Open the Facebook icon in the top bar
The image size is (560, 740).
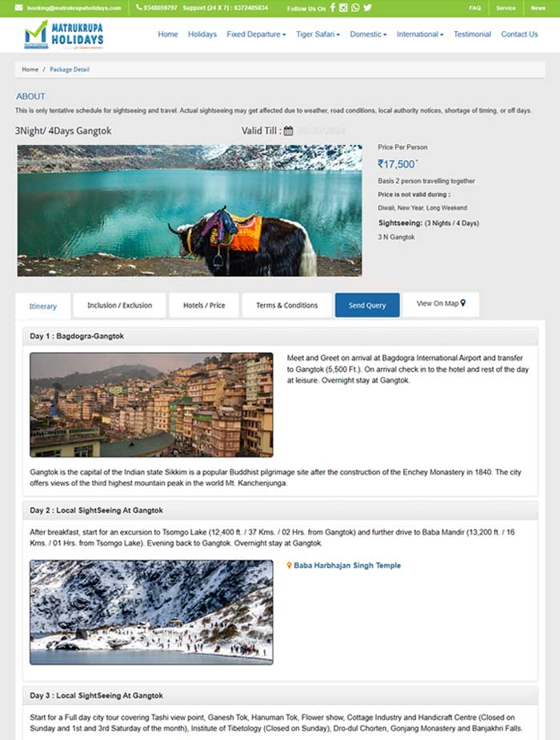332,7
